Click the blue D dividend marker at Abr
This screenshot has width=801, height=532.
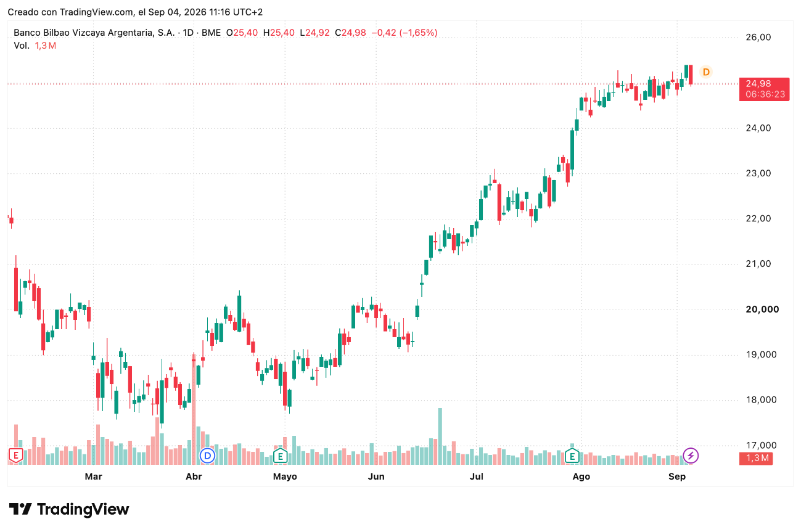point(208,456)
